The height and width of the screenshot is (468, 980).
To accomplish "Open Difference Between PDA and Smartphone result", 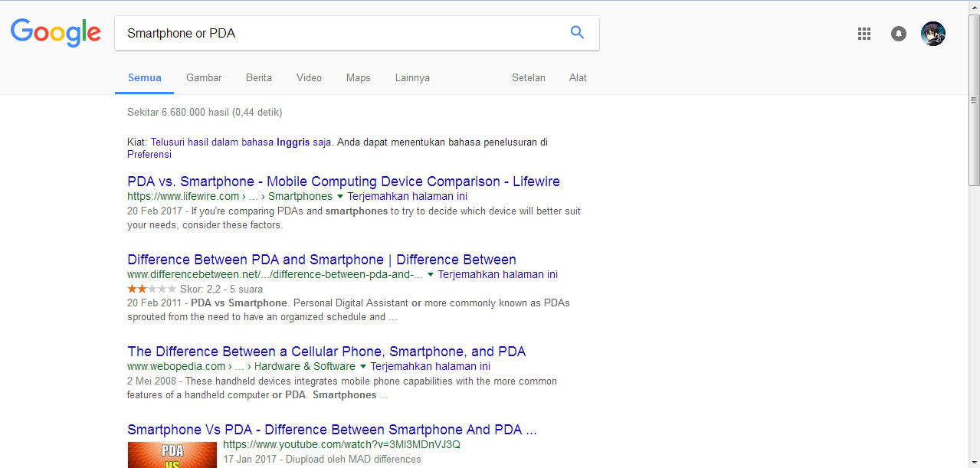I will click(322, 260).
